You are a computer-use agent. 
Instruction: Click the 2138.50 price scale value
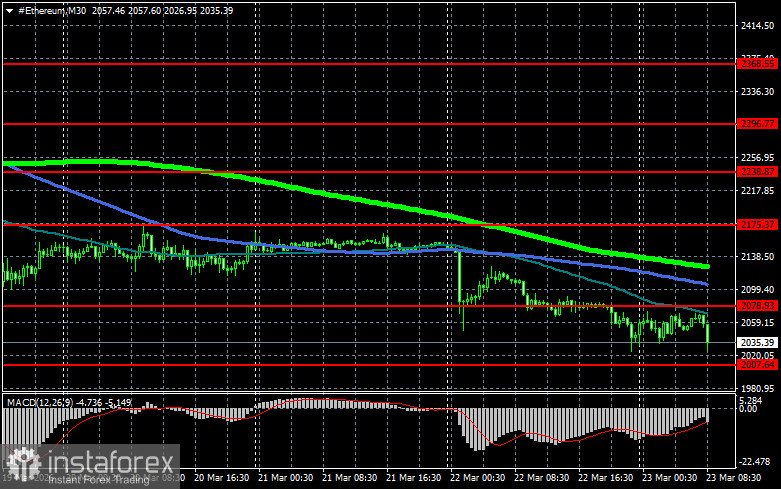coord(758,256)
